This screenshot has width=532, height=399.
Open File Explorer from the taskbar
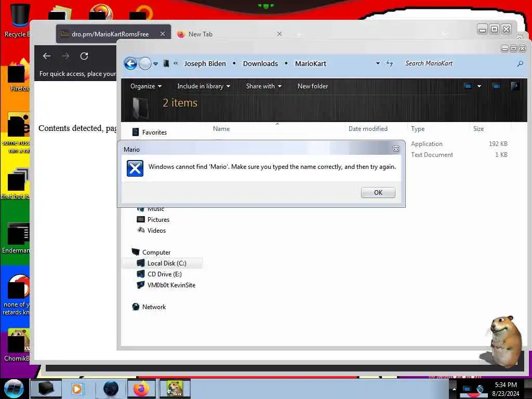pos(46,389)
